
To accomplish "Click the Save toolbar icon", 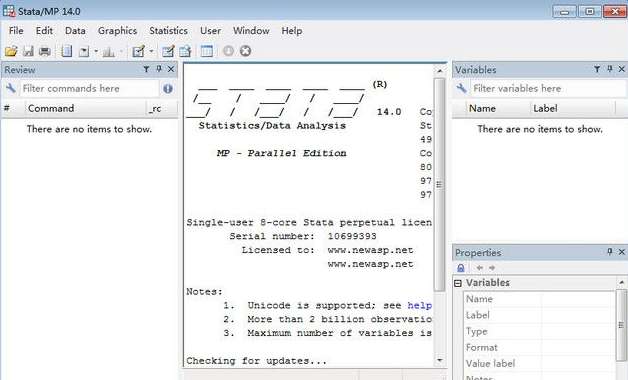I will 28,51.
